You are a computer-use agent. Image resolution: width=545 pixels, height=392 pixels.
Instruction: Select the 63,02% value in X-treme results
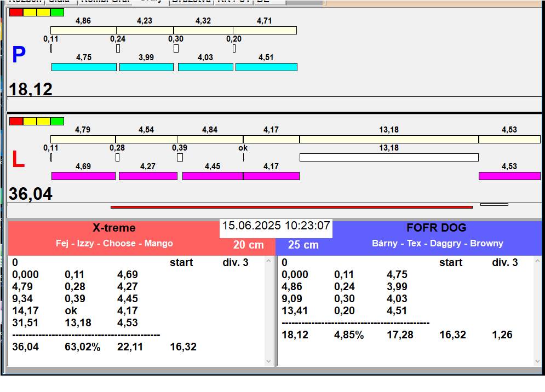click(x=82, y=347)
